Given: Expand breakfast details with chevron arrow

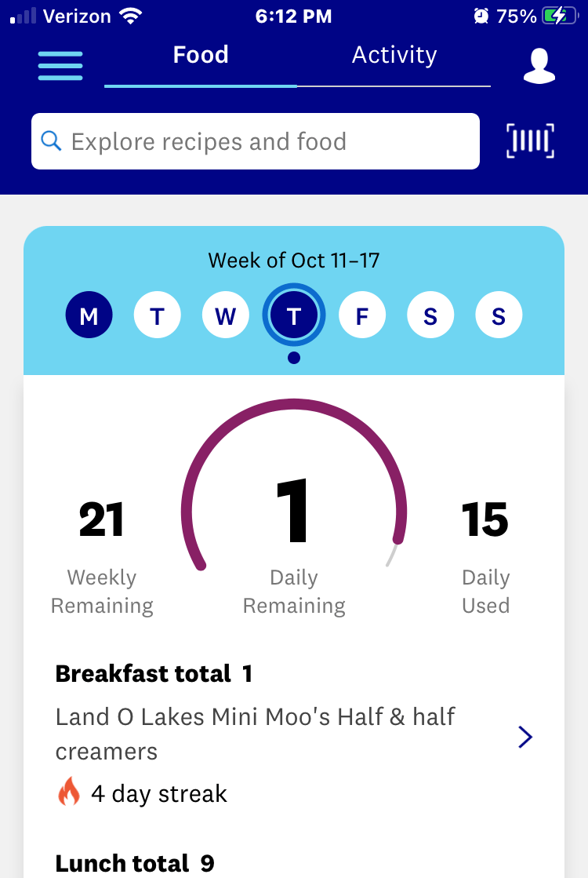Looking at the screenshot, I should (x=525, y=737).
